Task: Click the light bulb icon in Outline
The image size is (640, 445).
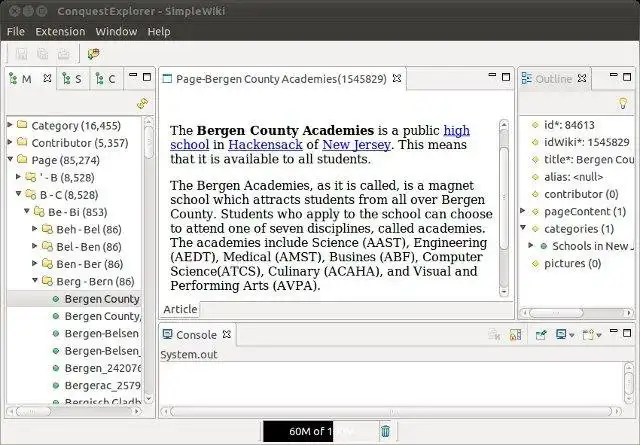Action: (x=623, y=103)
